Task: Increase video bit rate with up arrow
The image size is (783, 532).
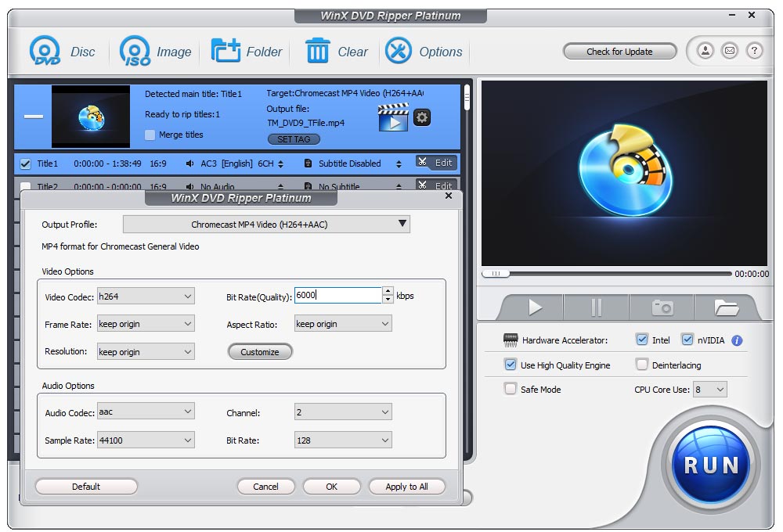Action: [388, 291]
